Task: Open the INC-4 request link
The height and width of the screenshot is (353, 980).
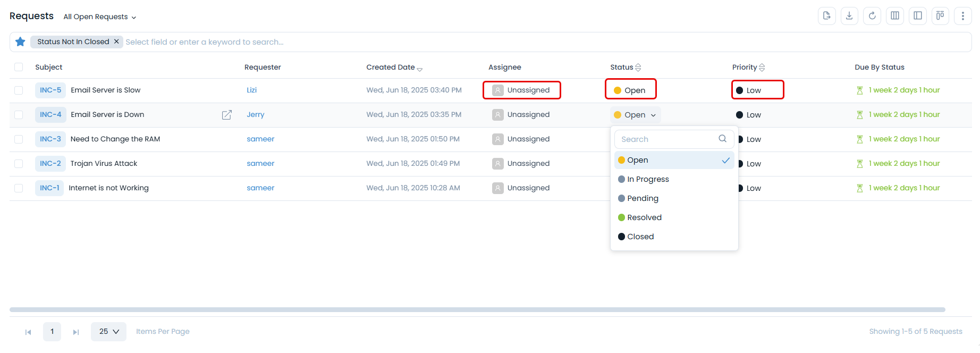Action: pyautogui.click(x=50, y=115)
